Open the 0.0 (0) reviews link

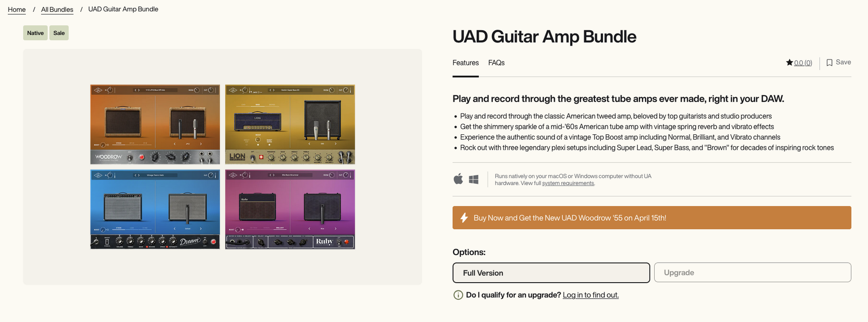point(803,63)
